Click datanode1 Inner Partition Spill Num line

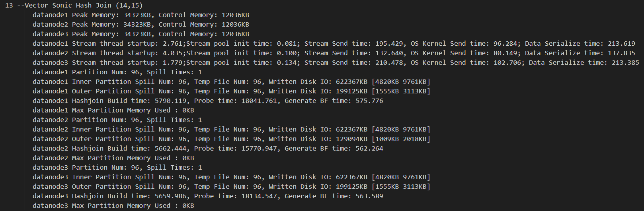tap(231, 82)
